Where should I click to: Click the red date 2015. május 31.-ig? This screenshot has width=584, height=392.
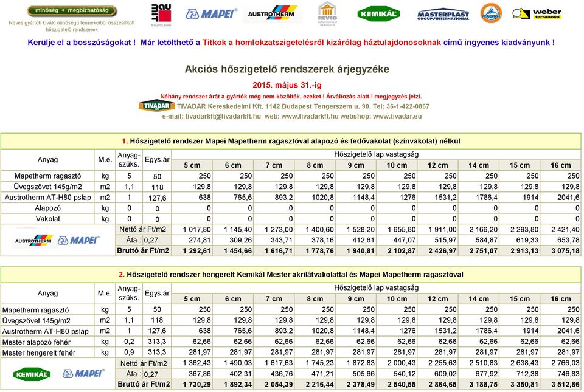click(x=287, y=85)
